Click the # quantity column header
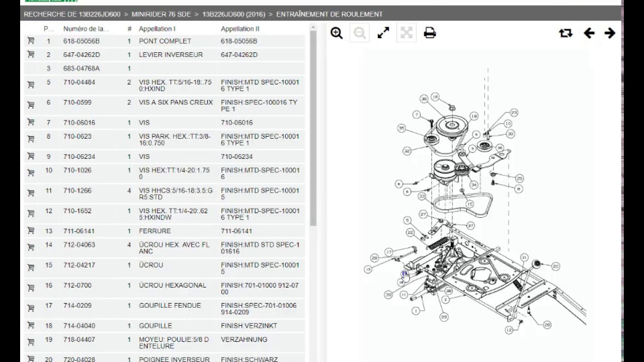Viewport: 644px width, 362px height. (x=129, y=29)
